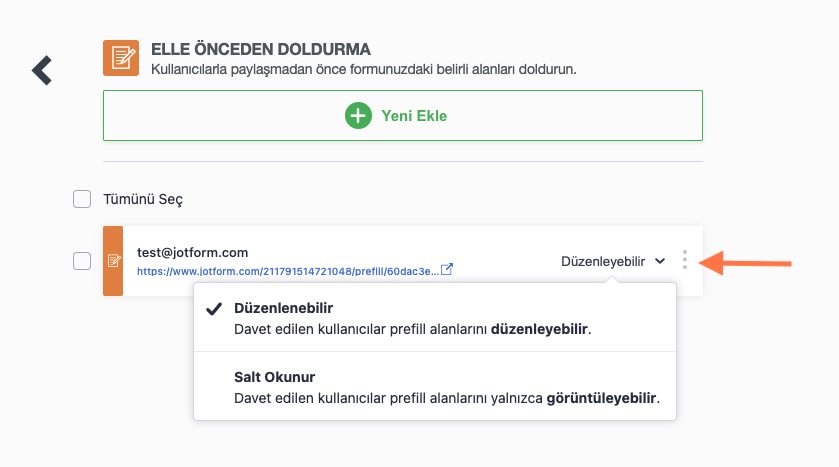Click the checkmark icon beside Düzenlenebilir
839x467 pixels.
[213, 309]
